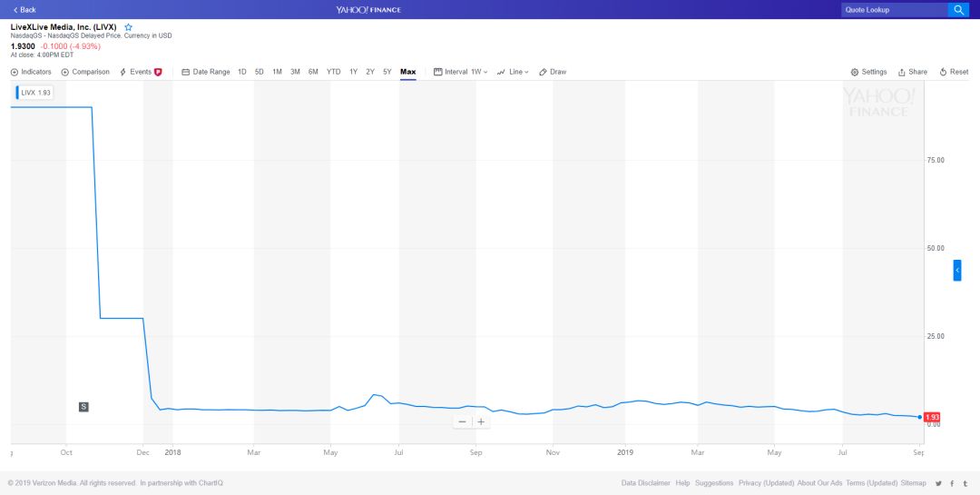Activate the Draw pencil tool
This screenshot has height=495, width=980.
tap(553, 72)
